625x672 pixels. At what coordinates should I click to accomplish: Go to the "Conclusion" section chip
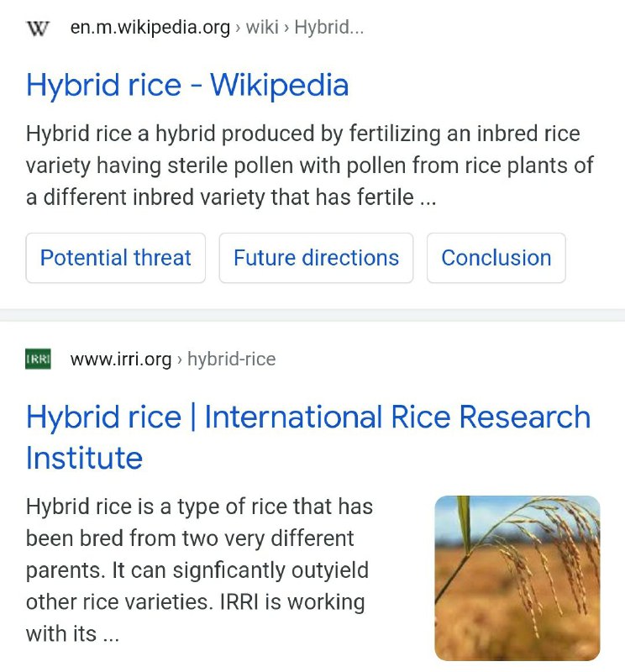point(496,258)
